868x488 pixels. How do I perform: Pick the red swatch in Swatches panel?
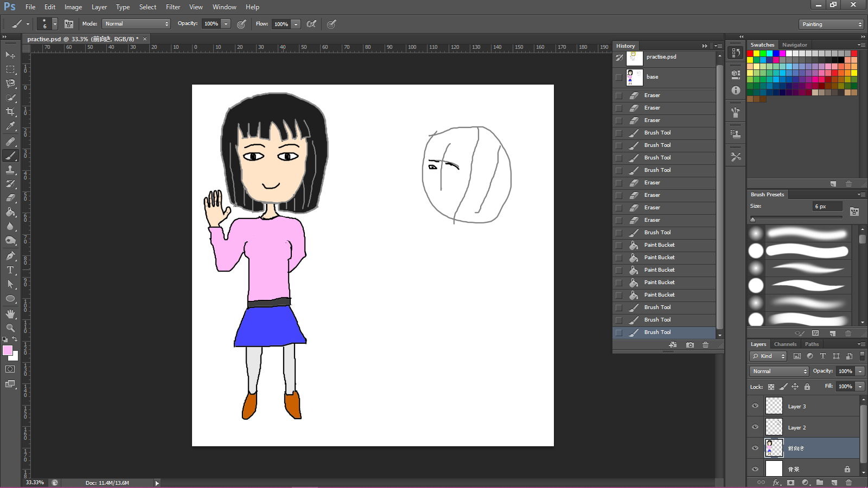[x=750, y=54]
